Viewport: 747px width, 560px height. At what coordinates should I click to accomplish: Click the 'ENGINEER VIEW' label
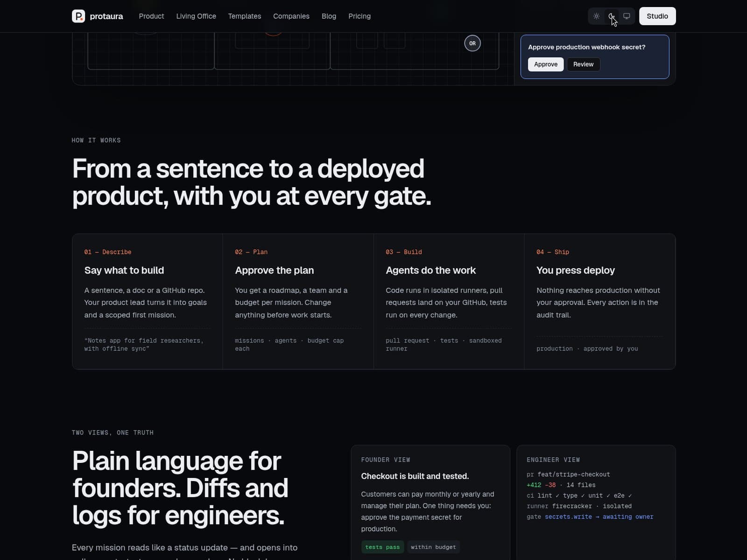[x=553, y=460]
